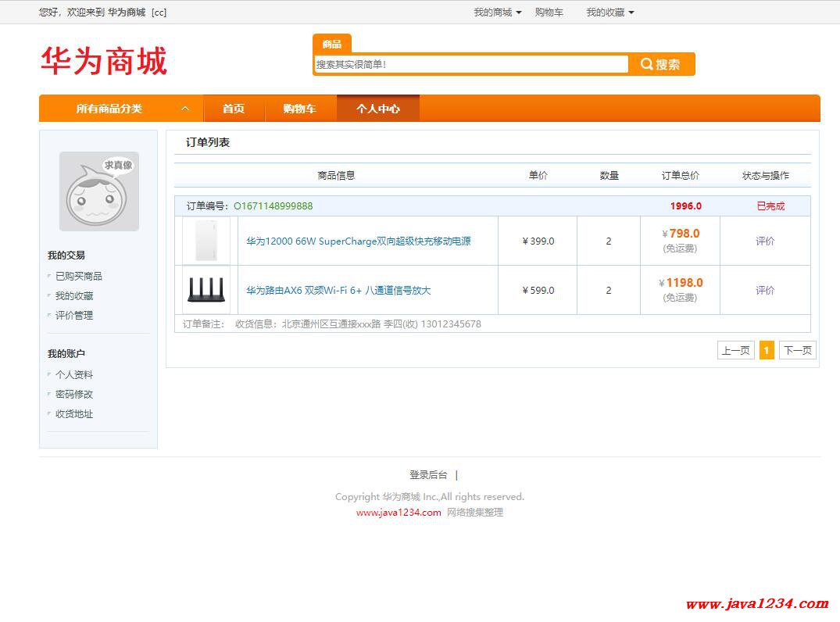The height and width of the screenshot is (622, 840).
Task: Open 已购买商品 in the sidebar
Action: [79, 277]
